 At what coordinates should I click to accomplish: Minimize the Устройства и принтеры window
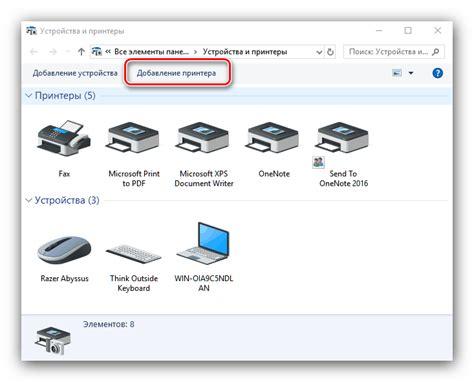[x=379, y=31]
